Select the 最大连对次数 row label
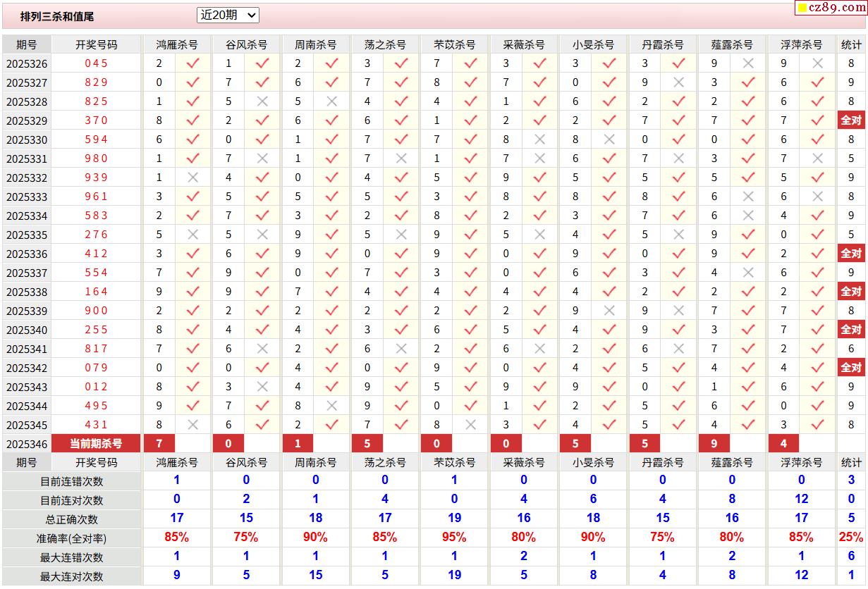The height and width of the screenshot is (589, 868). click(x=71, y=576)
